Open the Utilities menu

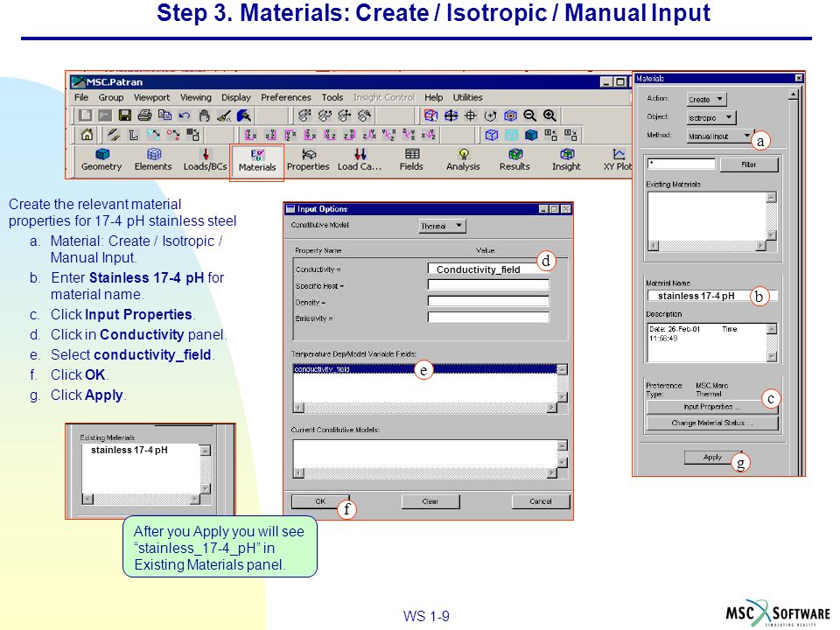coord(467,97)
